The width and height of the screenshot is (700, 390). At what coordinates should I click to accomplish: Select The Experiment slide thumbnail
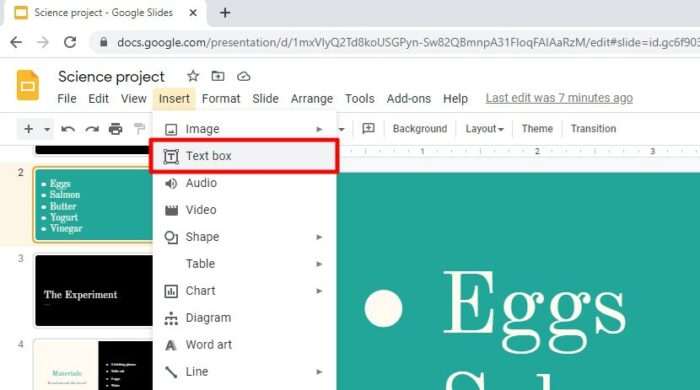[x=93, y=291]
